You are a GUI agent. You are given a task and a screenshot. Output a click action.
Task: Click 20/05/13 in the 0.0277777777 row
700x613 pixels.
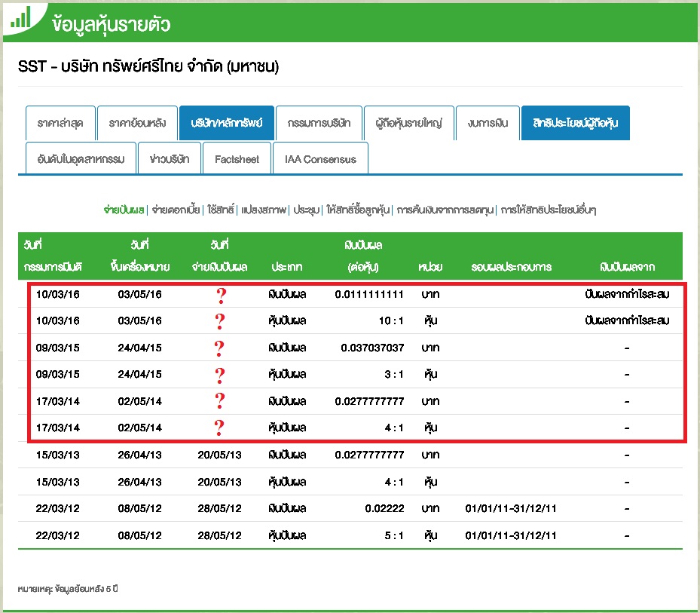tap(219, 455)
